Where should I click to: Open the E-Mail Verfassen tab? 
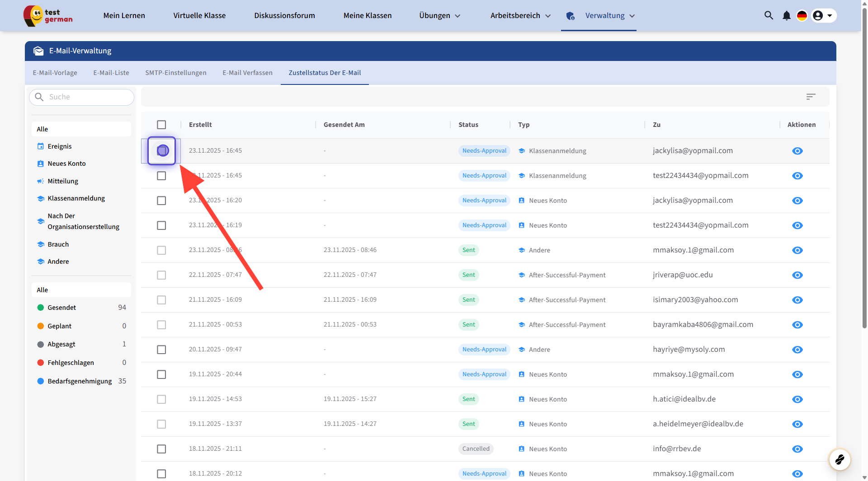(x=247, y=73)
